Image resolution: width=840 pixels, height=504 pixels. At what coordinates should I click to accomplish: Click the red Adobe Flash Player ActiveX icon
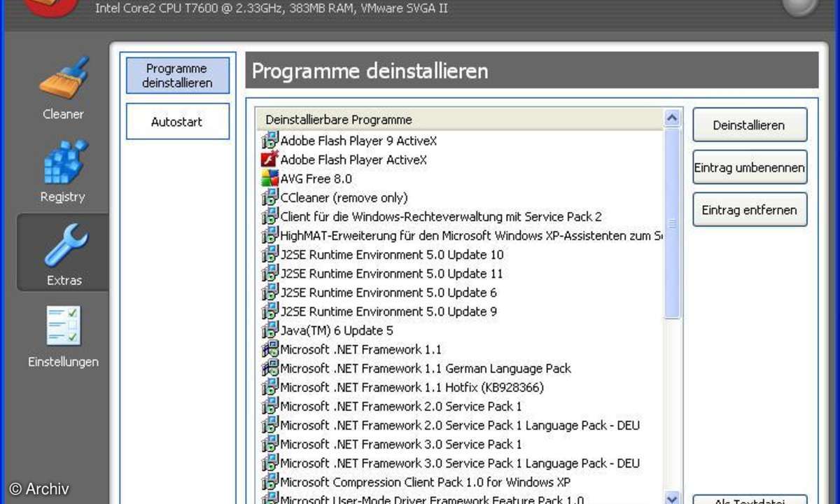(x=269, y=160)
